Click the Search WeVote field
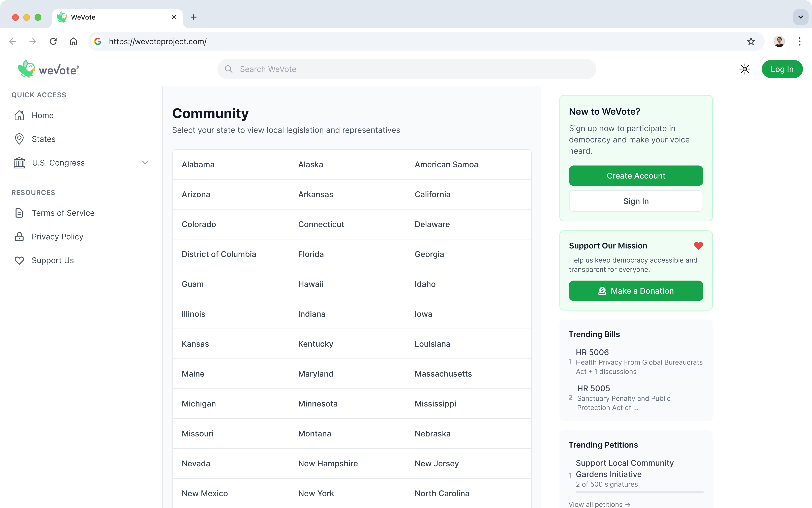812x508 pixels. point(406,69)
